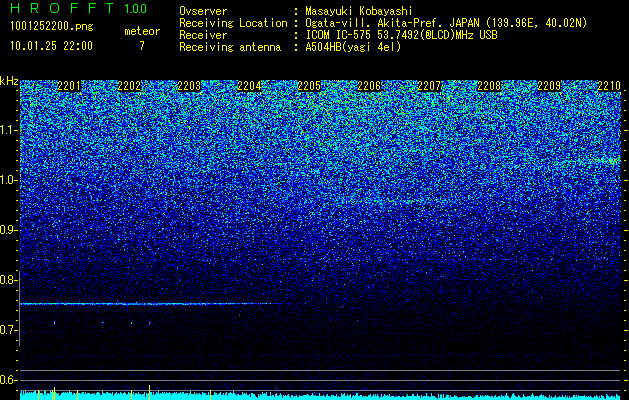This screenshot has height=400, width=629.
Task: Click the 'Receiver' field label
Action: click(203, 35)
